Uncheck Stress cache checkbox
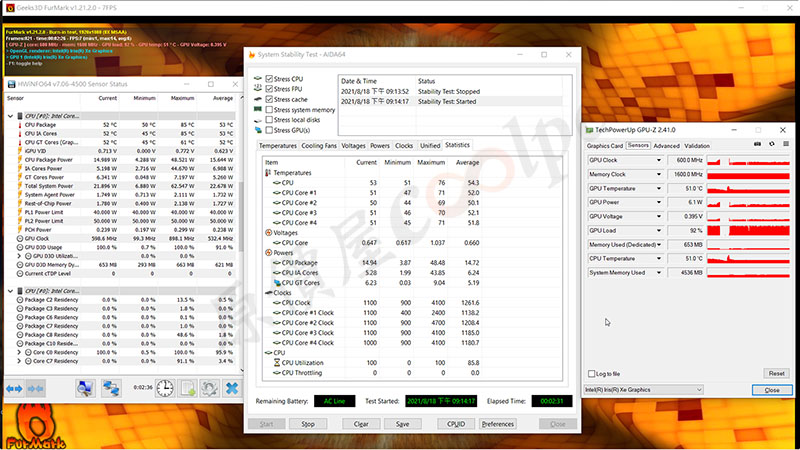Image resolution: width=800 pixels, height=450 pixels. point(269,99)
